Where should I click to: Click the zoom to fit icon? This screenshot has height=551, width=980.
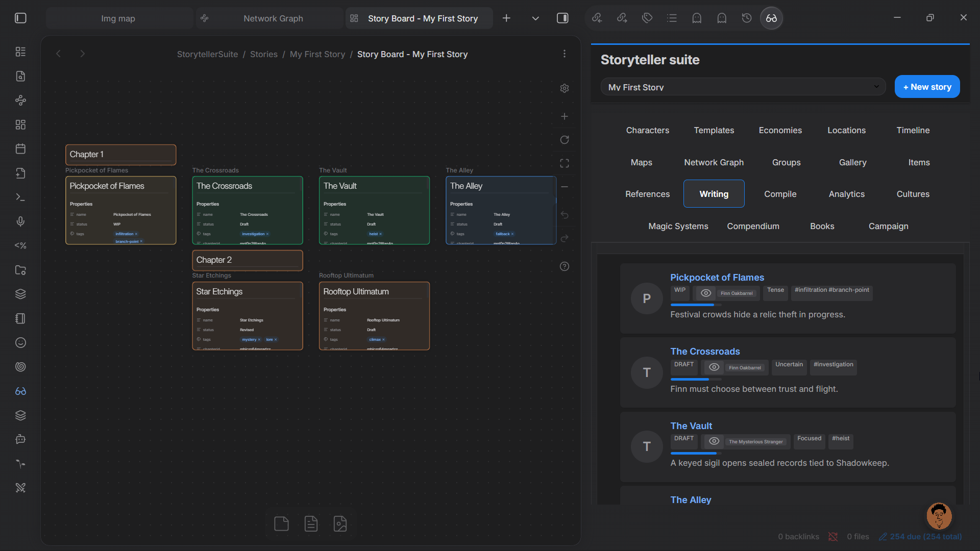point(565,163)
